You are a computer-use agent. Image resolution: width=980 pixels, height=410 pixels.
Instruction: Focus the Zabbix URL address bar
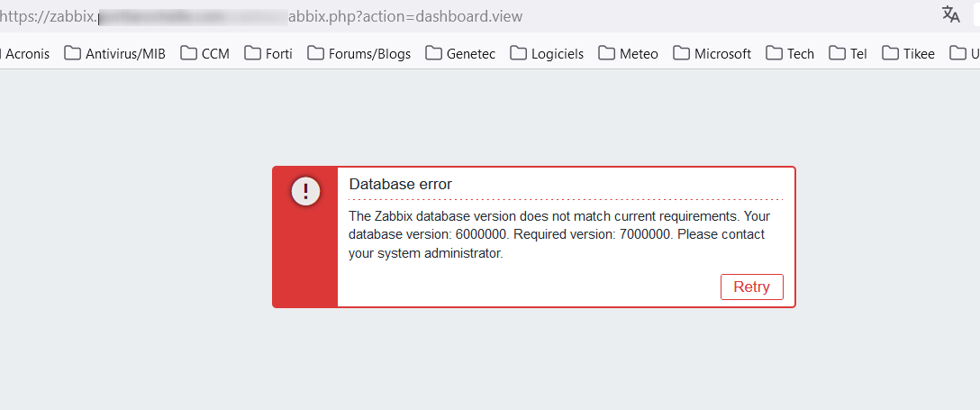point(360,16)
